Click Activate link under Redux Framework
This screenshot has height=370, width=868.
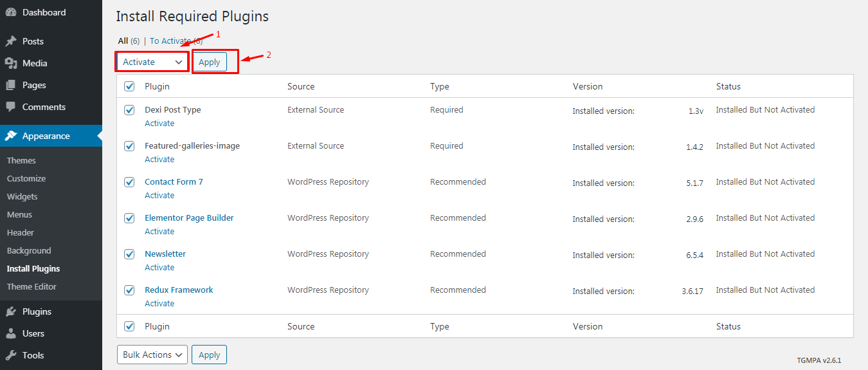159,303
